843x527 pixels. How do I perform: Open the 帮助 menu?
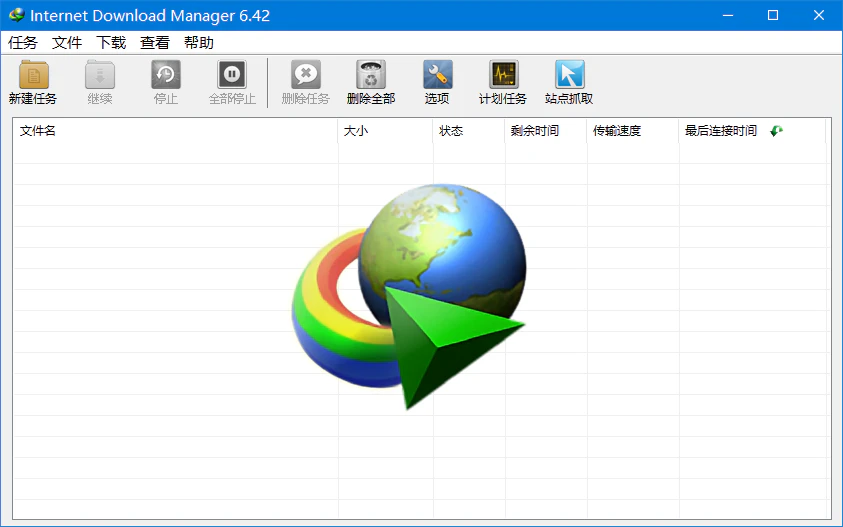click(x=199, y=42)
